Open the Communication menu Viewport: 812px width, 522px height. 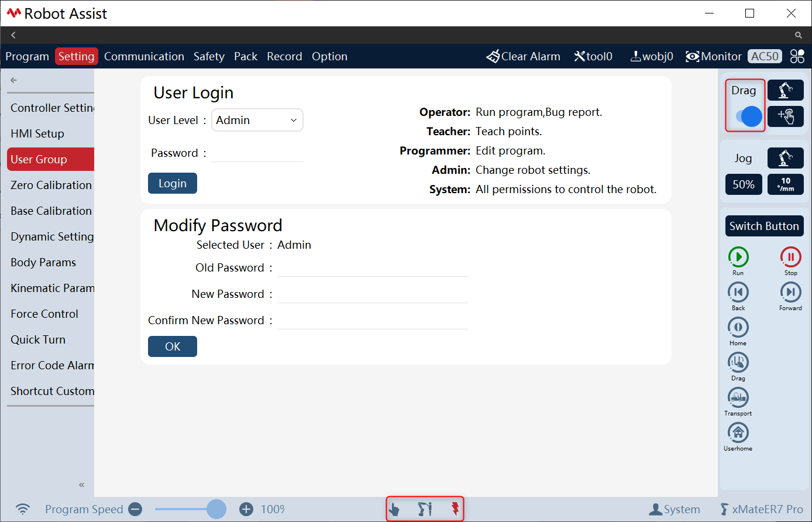[144, 56]
